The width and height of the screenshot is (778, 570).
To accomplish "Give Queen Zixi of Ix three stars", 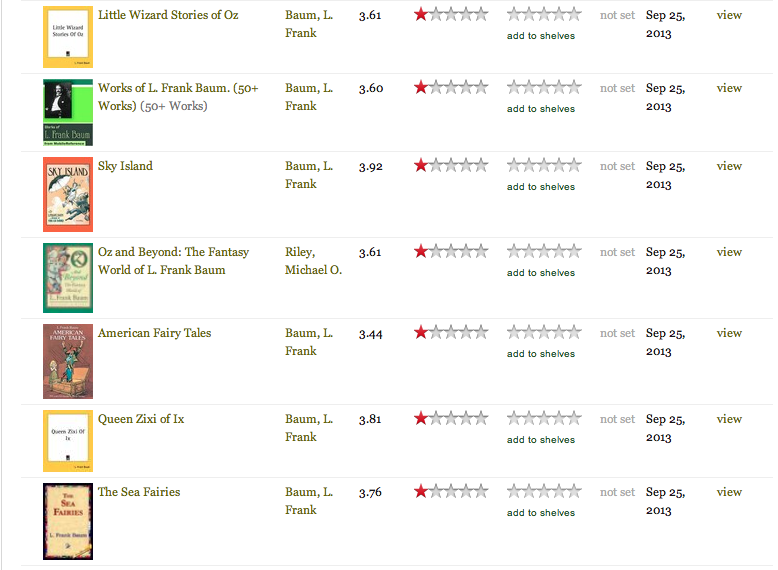I will (544, 418).
